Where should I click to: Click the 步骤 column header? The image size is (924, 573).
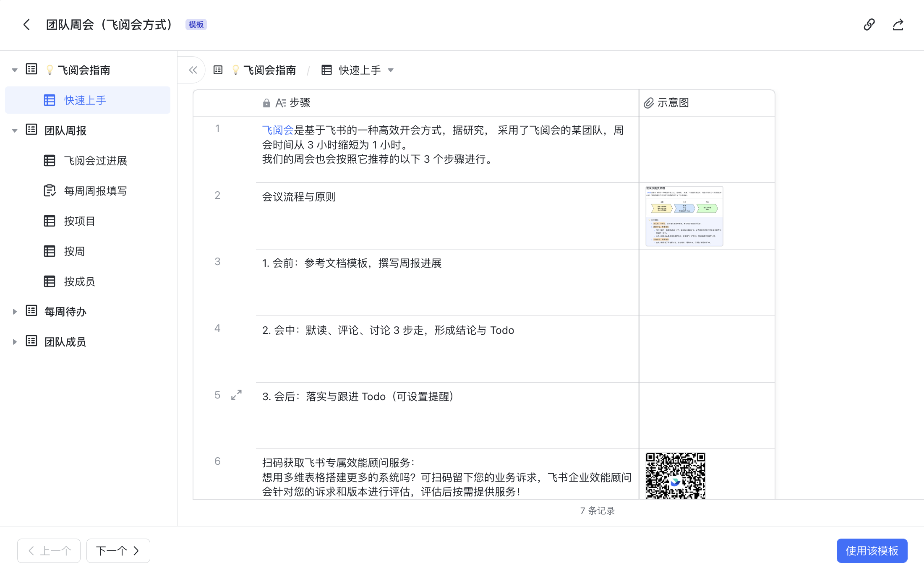tap(447, 103)
